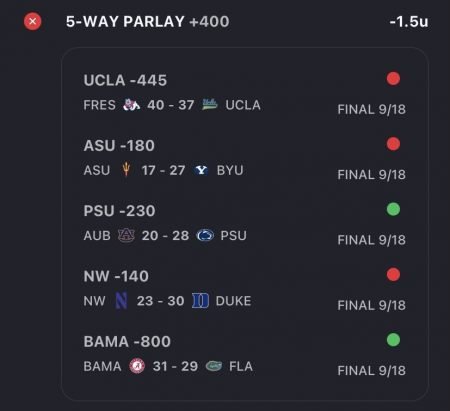Select the NW -140 leg title

116,276
